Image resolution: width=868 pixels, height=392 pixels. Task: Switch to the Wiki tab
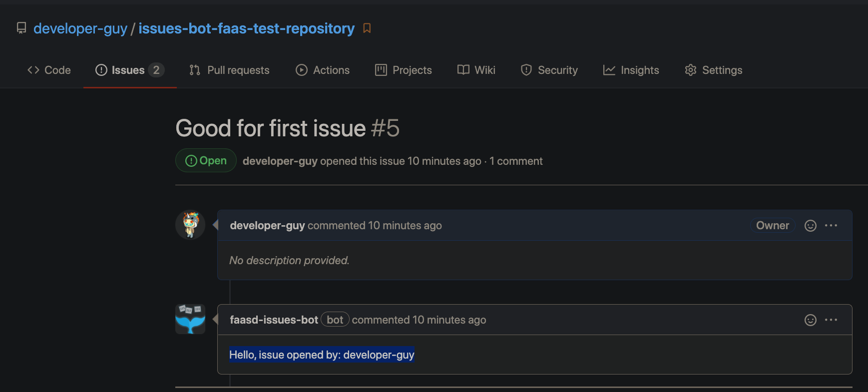(476, 70)
